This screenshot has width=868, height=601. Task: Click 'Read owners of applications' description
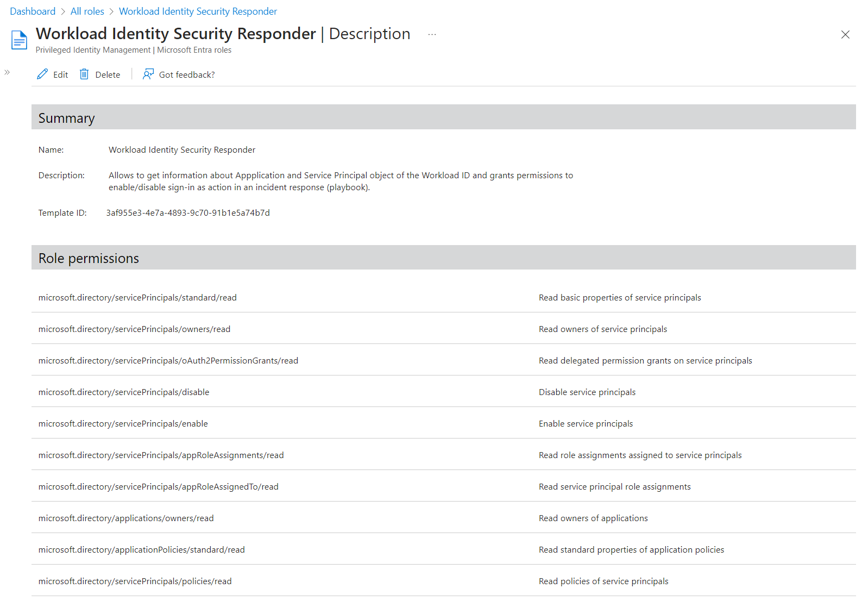click(593, 518)
